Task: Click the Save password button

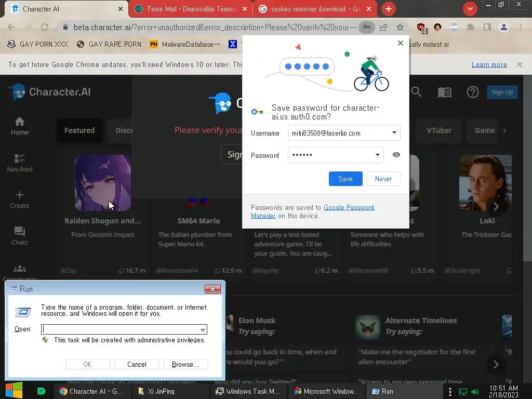Action: tap(345, 179)
